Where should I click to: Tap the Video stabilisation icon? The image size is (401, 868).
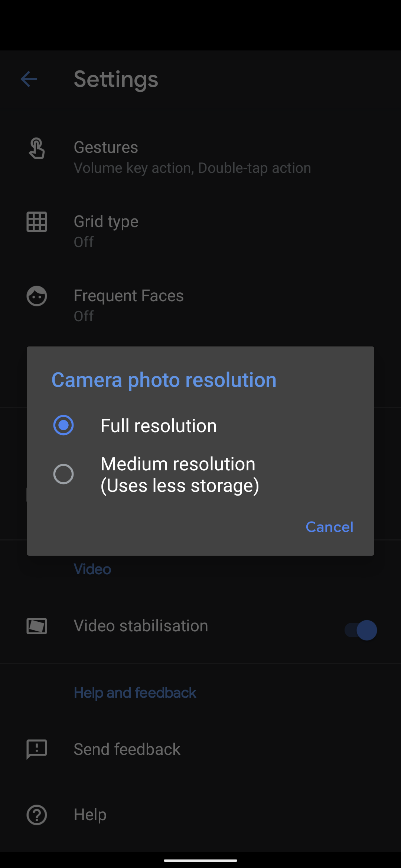[x=37, y=626]
